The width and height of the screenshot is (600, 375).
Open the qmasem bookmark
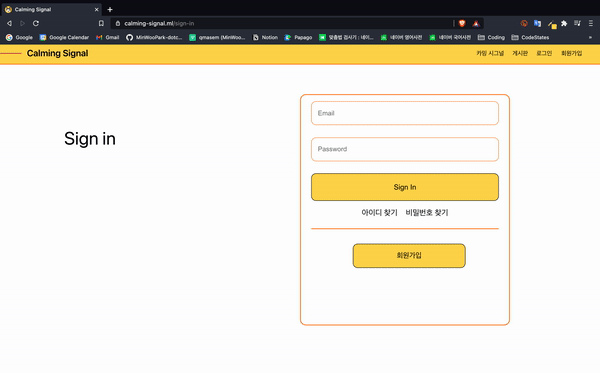(x=217, y=38)
